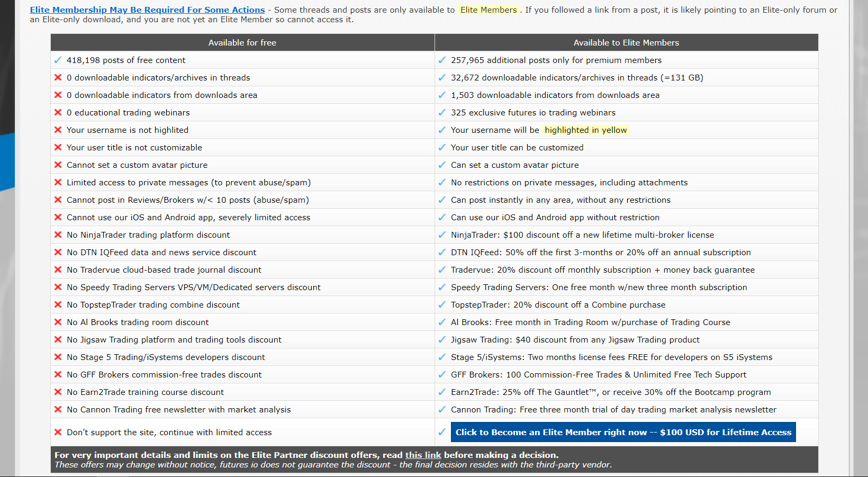This screenshot has width=868, height=477.
Task: Click the red X beside No NinjaTrader discount
Action: 58,235
